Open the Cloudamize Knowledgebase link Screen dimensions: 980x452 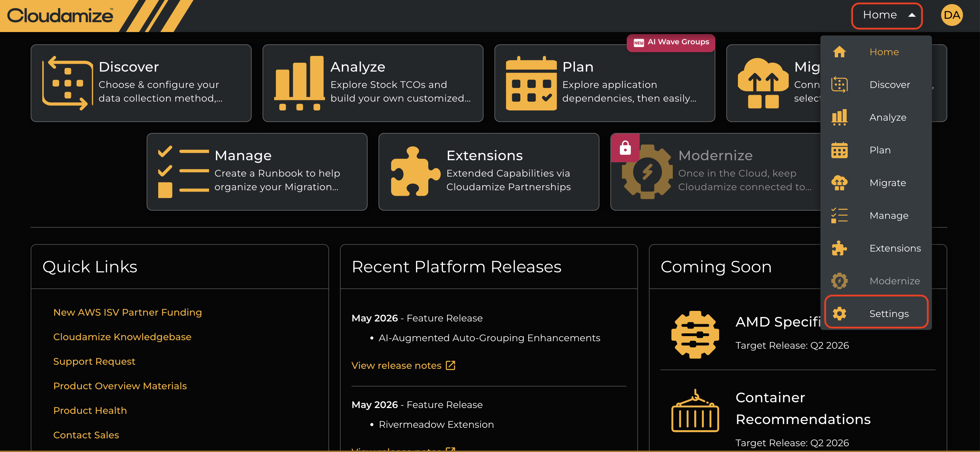tap(122, 337)
